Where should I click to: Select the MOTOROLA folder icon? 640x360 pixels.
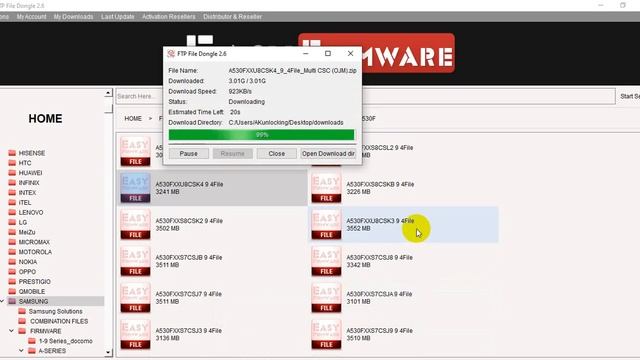(12, 252)
